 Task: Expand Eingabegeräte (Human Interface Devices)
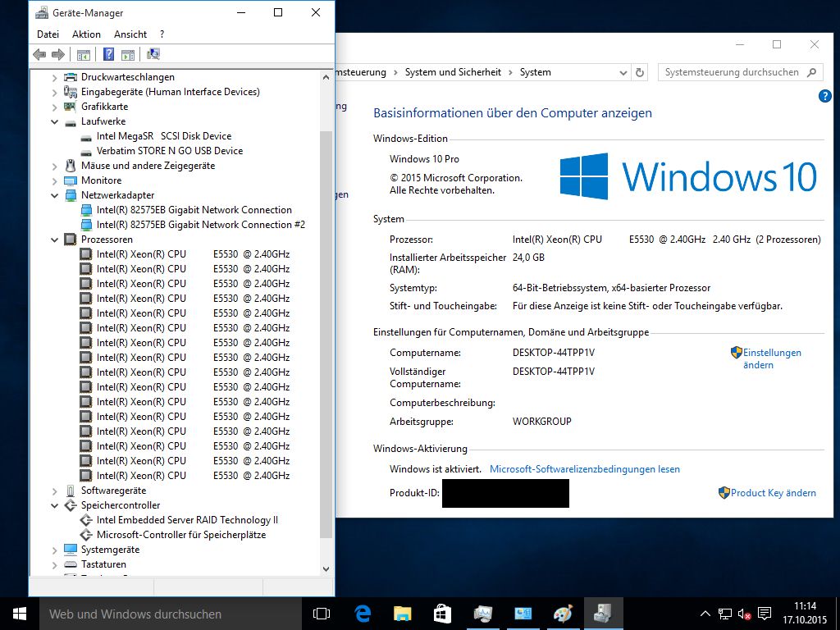tap(54, 92)
